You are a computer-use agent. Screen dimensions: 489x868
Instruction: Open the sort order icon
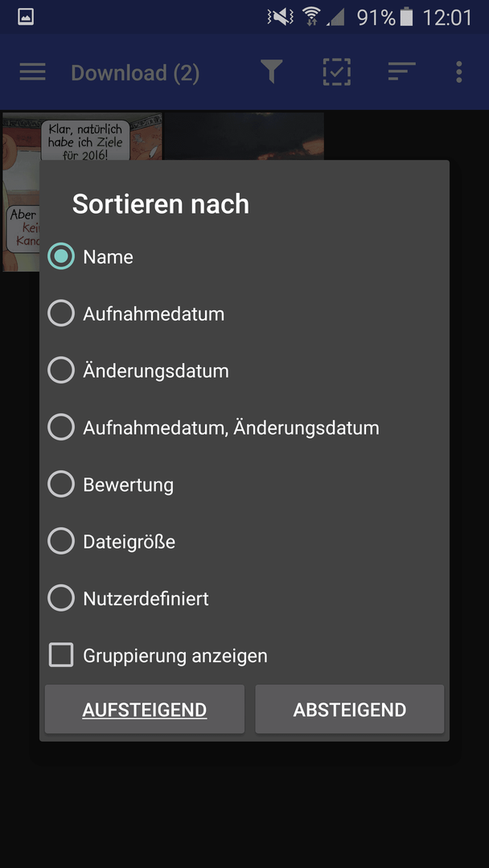click(401, 72)
